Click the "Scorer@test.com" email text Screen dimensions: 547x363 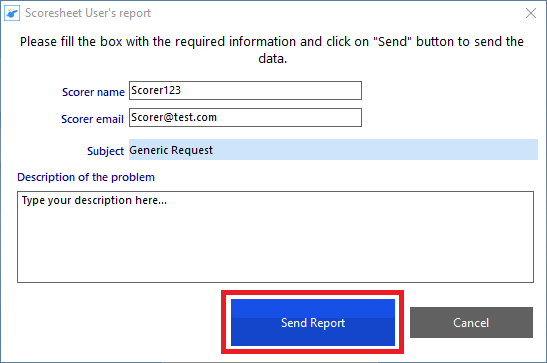click(x=174, y=117)
